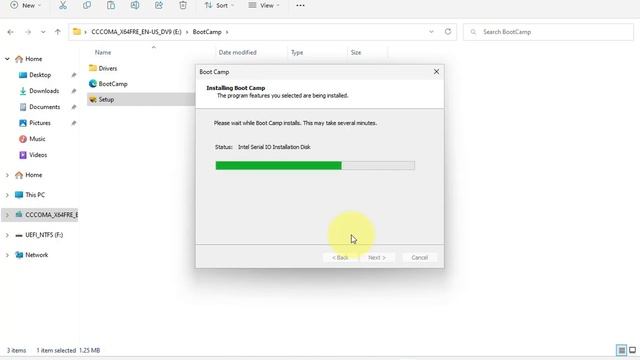
Task: Expand the This PC tree node
Action: [x=7, y=195]
